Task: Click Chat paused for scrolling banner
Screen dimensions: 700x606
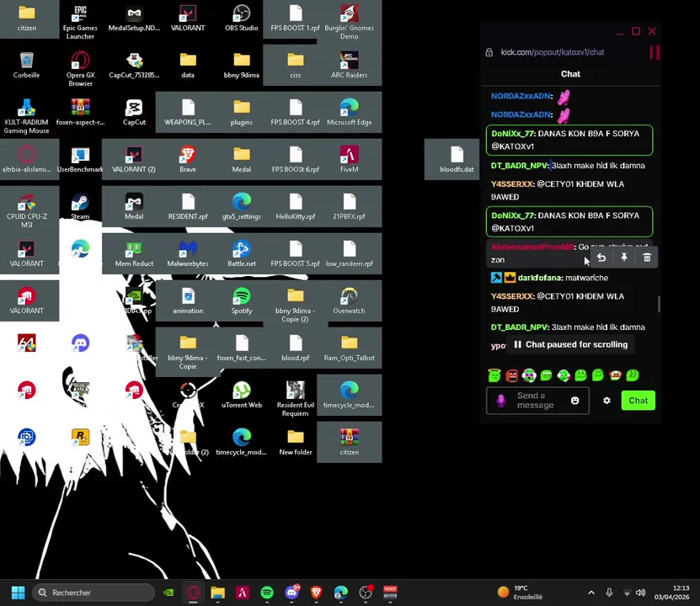Action: tap(571, 345)
